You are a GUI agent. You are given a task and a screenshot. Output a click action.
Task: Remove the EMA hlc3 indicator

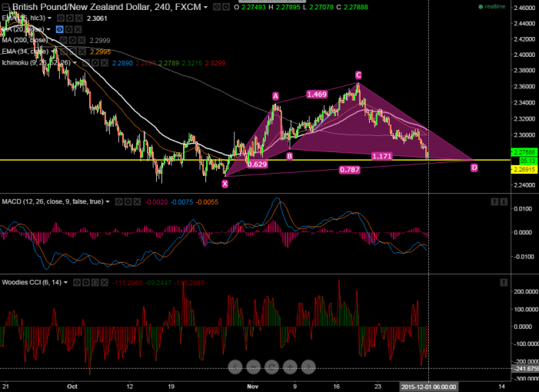click(79, 18)
